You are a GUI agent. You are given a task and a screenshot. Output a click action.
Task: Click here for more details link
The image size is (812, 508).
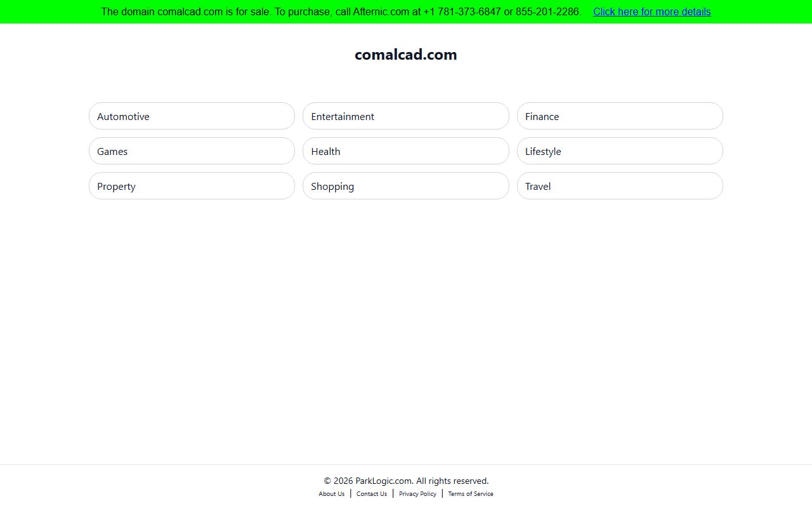coord(652,11)
